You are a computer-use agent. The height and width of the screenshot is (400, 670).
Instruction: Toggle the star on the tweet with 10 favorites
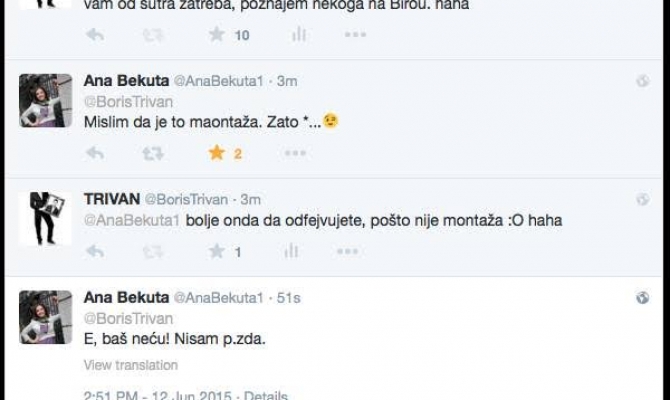pos(216,35)
